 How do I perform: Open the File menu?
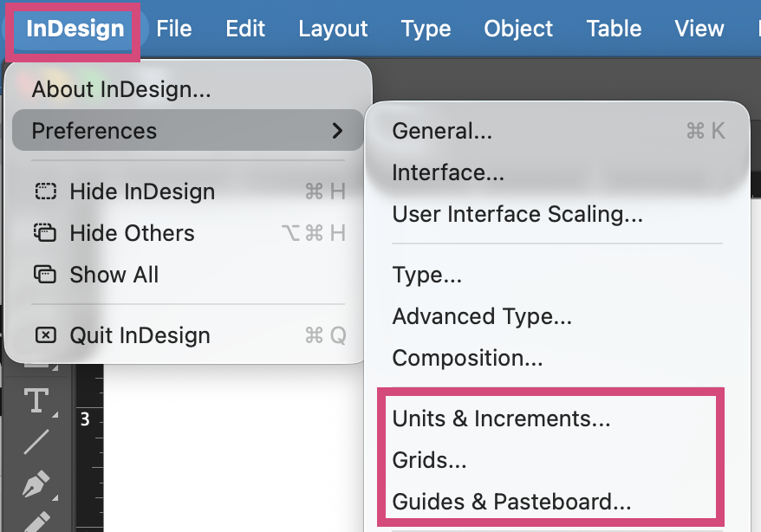[x=173, y=29]
